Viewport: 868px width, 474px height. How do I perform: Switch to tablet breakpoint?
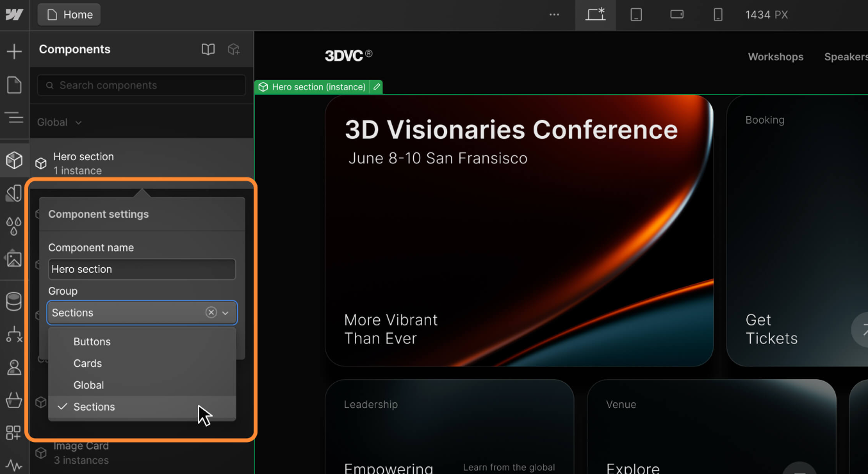tap(636, 15)
